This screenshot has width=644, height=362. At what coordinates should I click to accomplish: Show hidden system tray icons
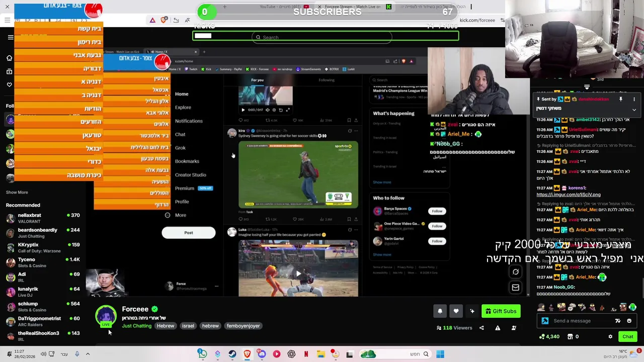[x=88, y=354]
